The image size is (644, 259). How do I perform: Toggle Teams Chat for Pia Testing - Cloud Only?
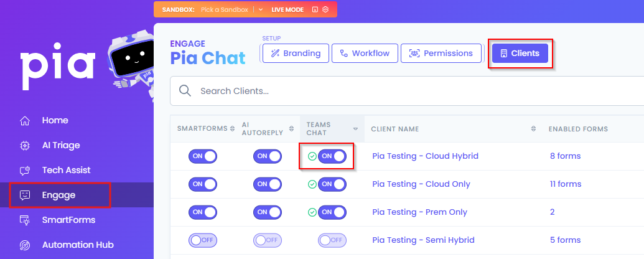point(332,184)
